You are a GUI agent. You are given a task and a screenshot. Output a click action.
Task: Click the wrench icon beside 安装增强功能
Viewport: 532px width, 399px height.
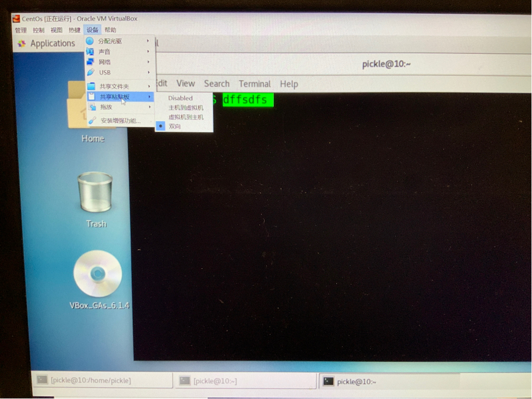coord(92,121)
